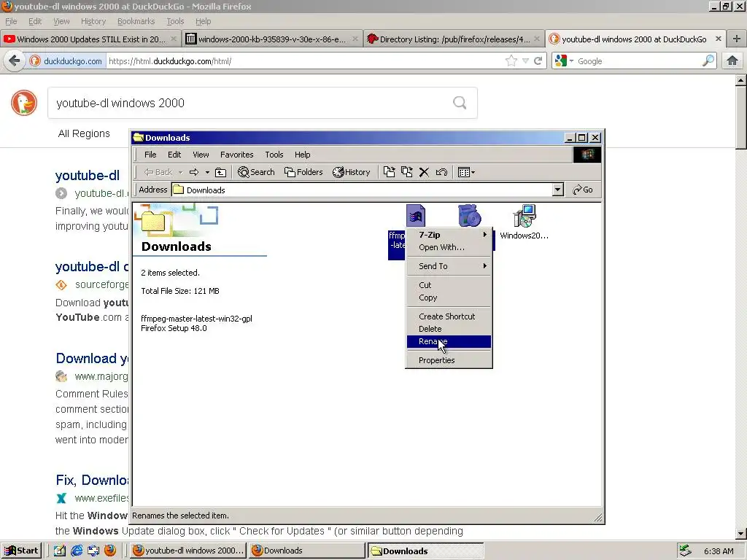Image resolution: width=747 pixels, height=560 pixels.
Task: Open the Favorites menu in the Downloads window
Action: click(x=237, y=155)
